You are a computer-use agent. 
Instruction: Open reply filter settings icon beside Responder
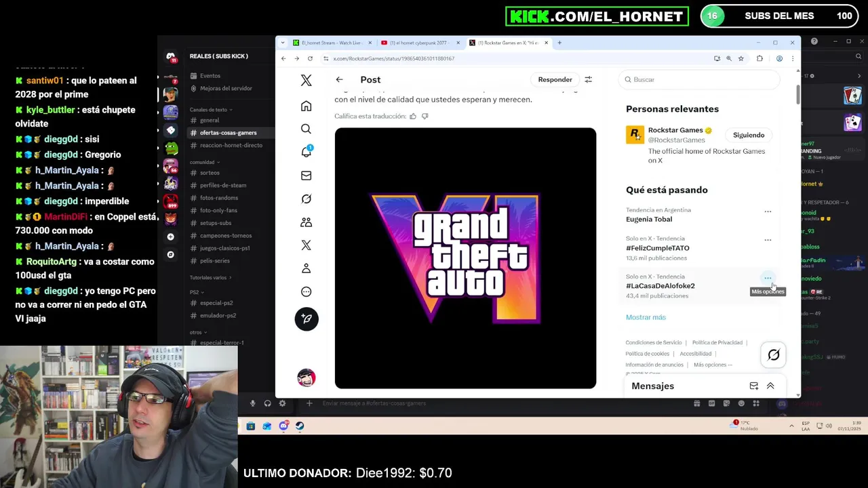[588, 79]
